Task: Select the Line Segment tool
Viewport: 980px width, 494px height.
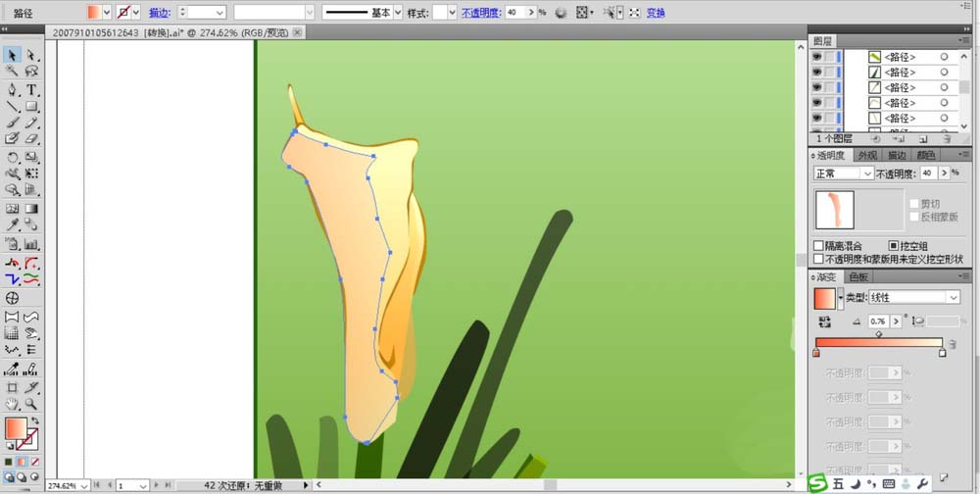Action: pyautogui.click(x=12, y=106)
